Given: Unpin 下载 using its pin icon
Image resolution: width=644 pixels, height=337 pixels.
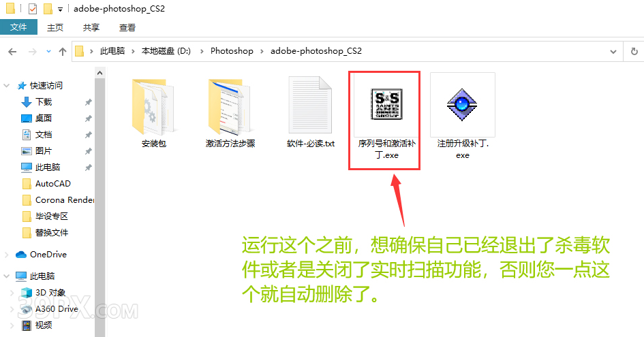Looking at the screenshot, I should pyautogui.click(x=89, y=102).
